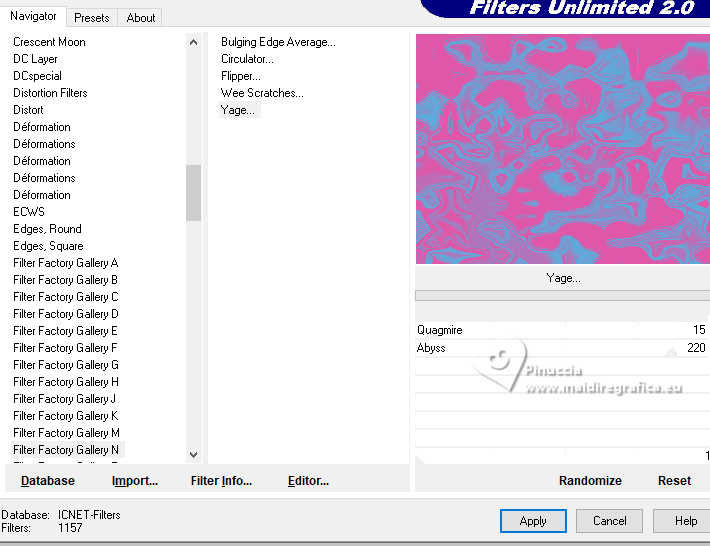Select Edges, Square category

coord(48,246)
